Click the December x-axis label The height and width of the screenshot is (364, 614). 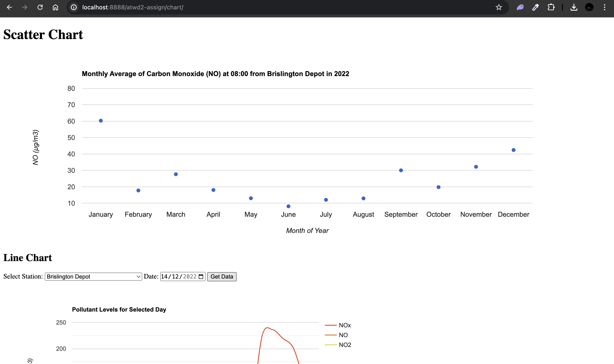coord(514,214)
